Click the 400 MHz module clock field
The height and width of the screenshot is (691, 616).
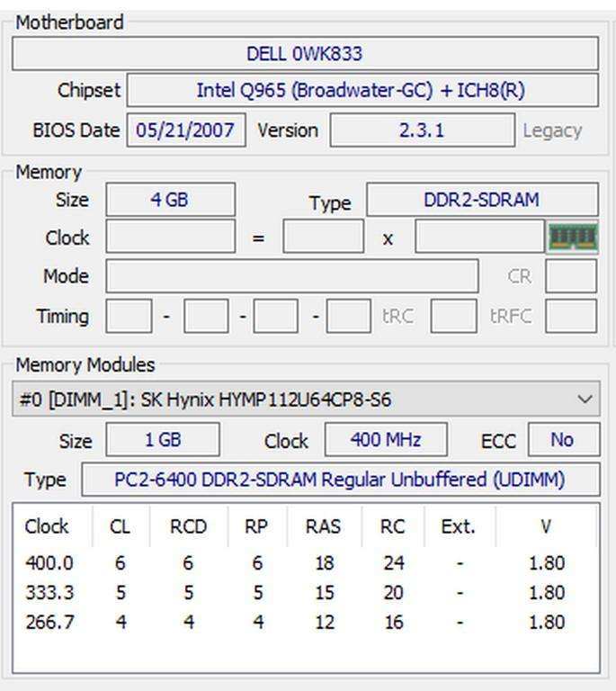(385, 440)
